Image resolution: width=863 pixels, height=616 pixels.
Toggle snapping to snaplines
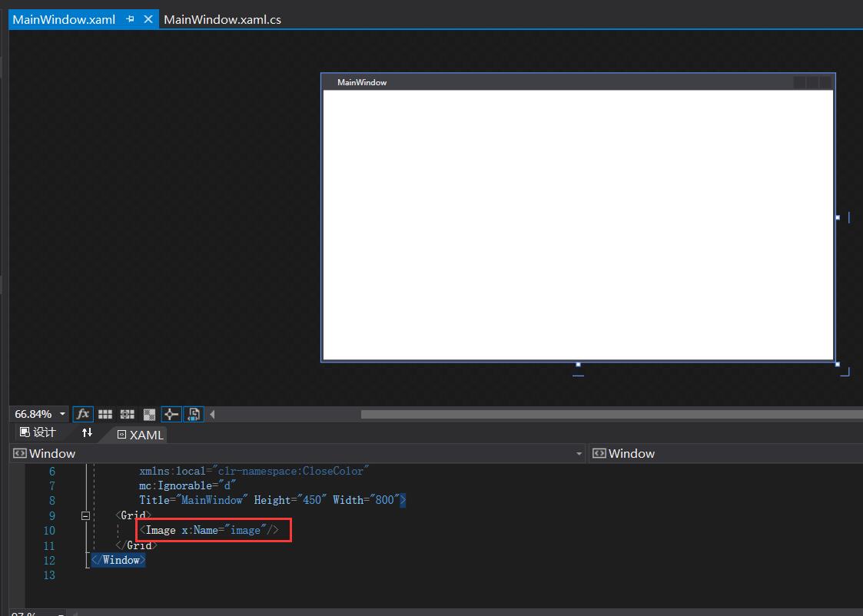(171, 414)
